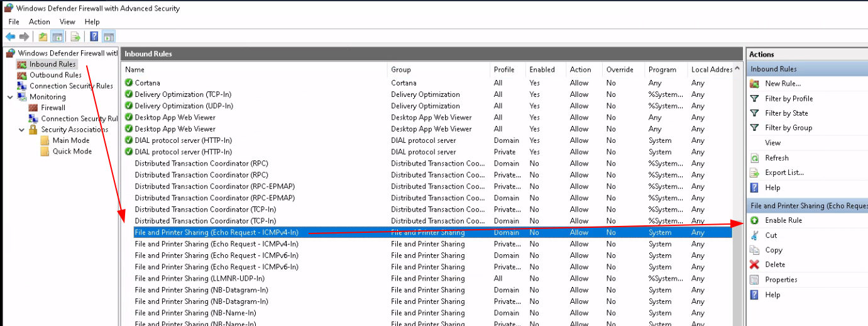Click the green Enable Rule icon
Image resolution: width=868 pixels, height=326 pixels.
[x=754, y=220]
